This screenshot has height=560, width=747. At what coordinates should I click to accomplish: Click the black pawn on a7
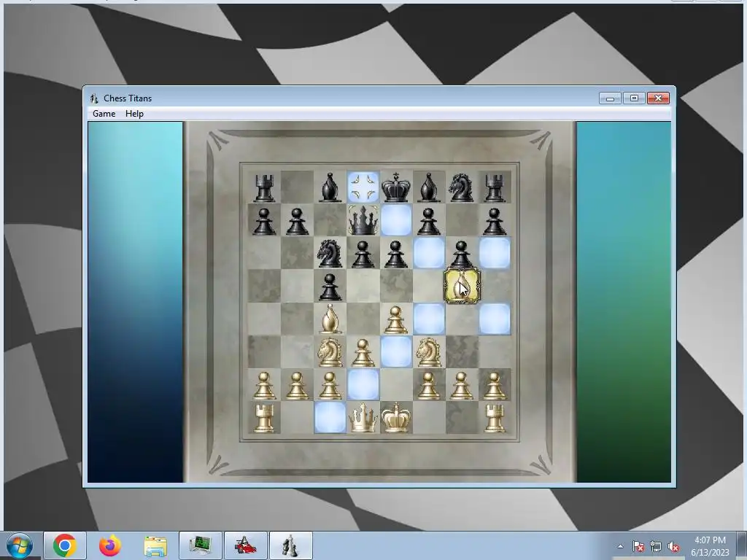[x=264, y=221]
